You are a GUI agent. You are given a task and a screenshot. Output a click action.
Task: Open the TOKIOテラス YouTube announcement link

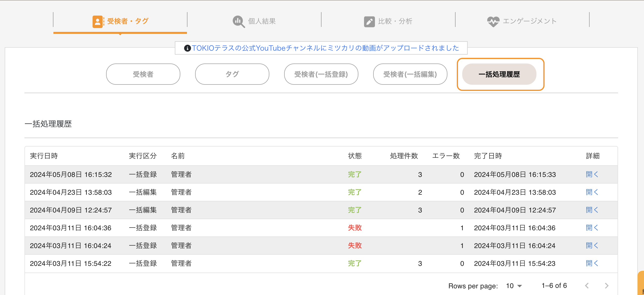pos(325,48)
